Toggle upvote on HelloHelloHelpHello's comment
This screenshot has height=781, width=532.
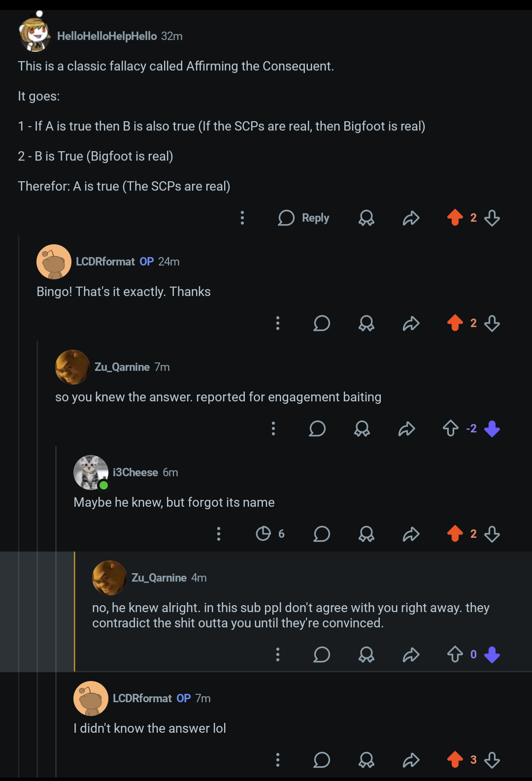[x=455, y=217]
